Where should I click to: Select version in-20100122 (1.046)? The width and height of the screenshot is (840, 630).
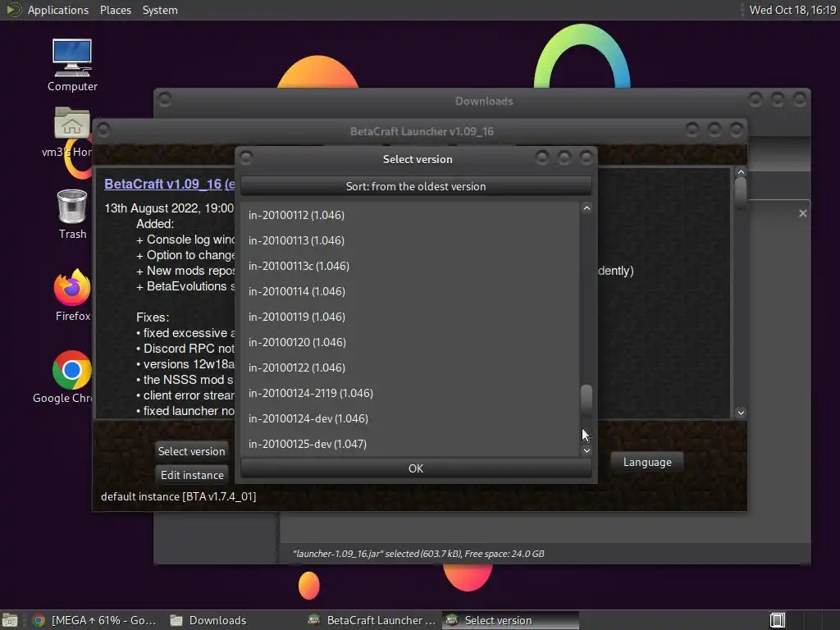(410, 367)
